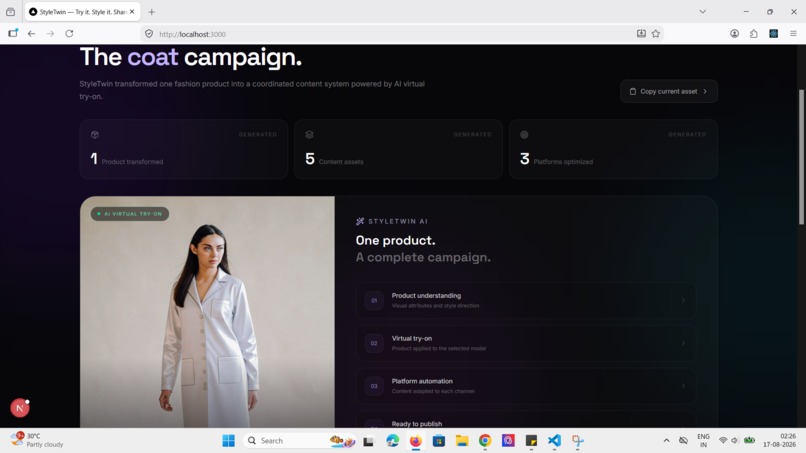Open the weather widget showing 30°C
The width and height of the screenshot is (806, 453).
pos(37,440)
